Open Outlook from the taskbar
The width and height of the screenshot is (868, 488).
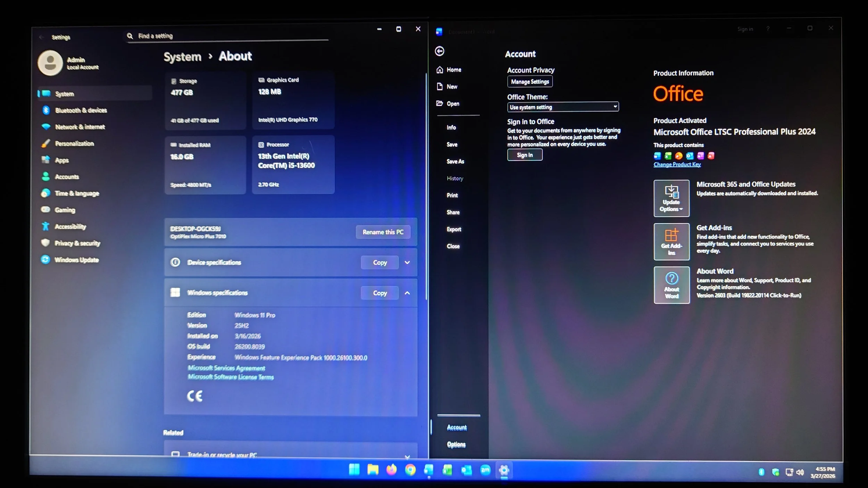pos(466,470)
